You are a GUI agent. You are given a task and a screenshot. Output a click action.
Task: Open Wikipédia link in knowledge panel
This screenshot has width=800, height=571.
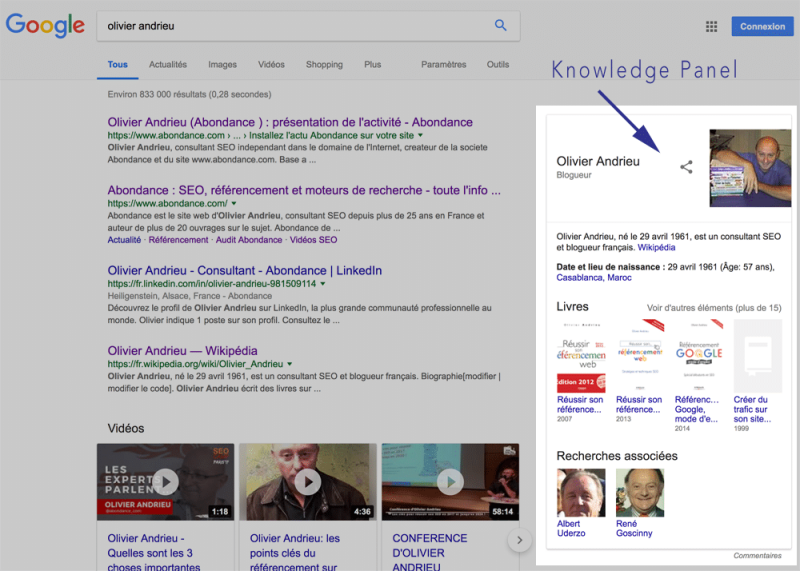click(656, 247)
